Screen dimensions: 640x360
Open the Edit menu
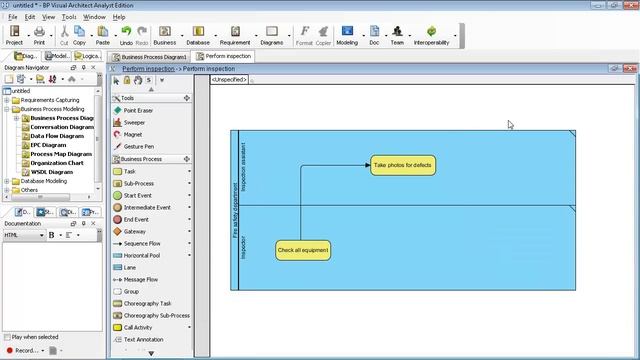[30, 17]
